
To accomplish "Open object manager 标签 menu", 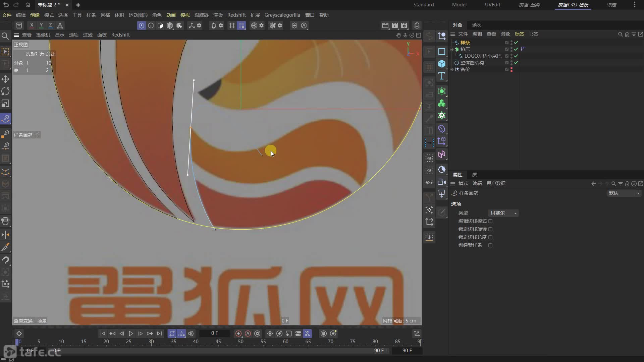I will [520, 34].
